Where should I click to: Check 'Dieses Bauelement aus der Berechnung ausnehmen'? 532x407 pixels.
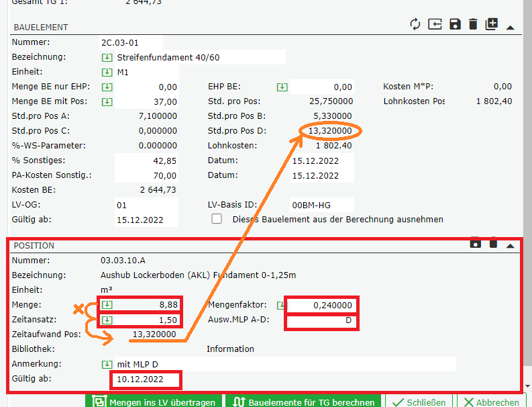click(x=217, y=220)
